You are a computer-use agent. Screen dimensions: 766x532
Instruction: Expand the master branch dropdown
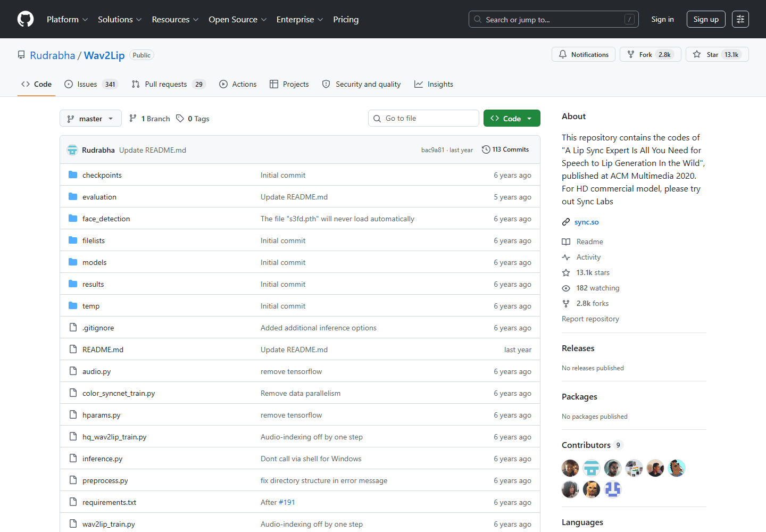pyautogui.click(x=90, y=119)
